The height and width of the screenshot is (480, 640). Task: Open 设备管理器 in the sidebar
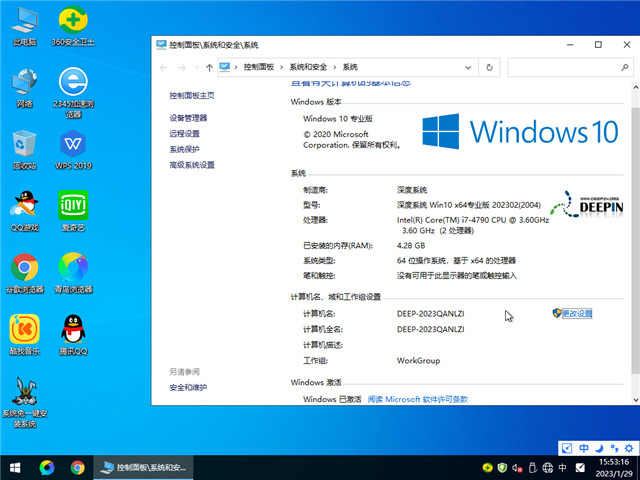coord(188,118)
